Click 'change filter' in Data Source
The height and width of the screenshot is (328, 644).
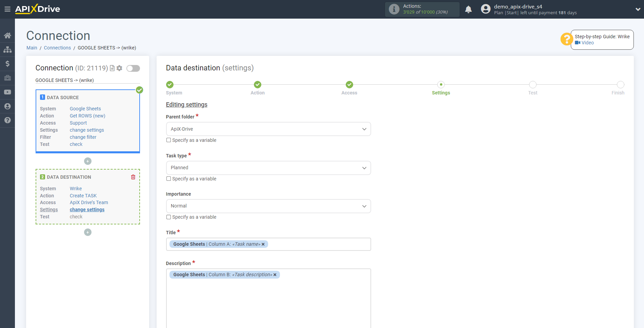pos(83,137)
